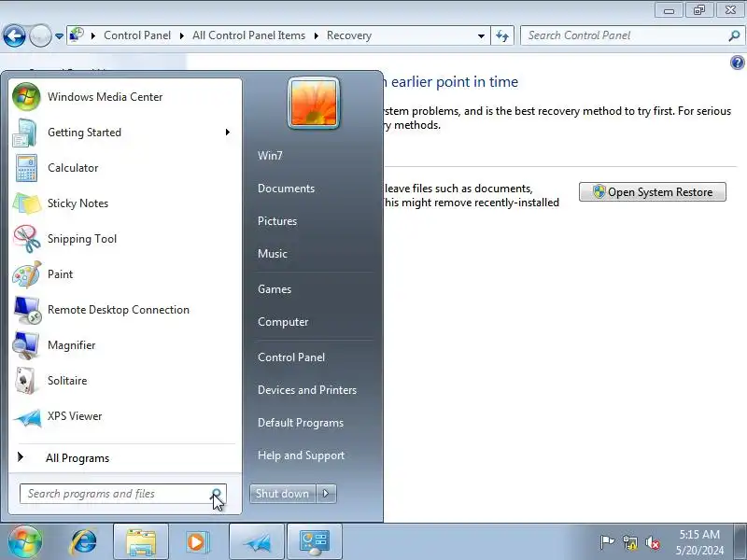The width and height of the screenshot is (747, 560).
Task: Open Default Programs
Action: click(301, 423)
